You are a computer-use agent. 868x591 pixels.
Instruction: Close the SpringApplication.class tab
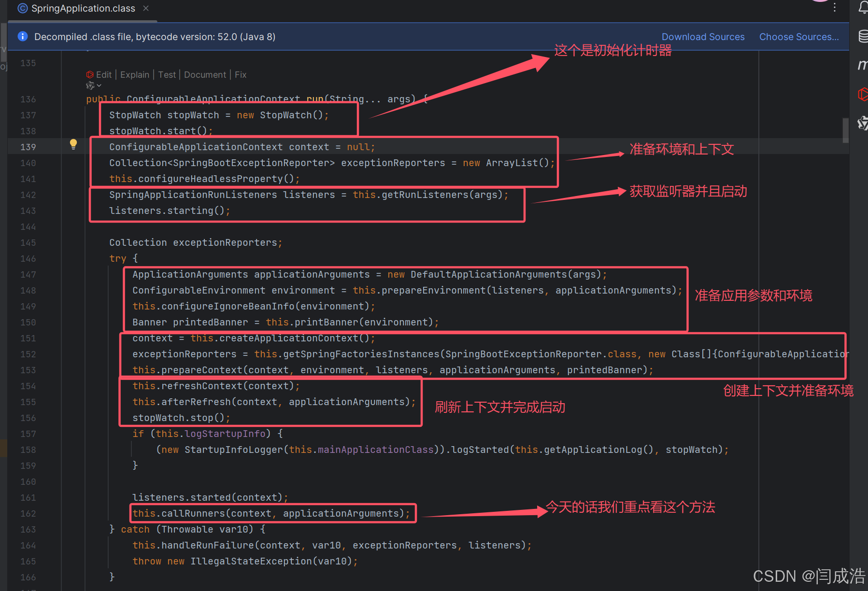click(146, 8)
